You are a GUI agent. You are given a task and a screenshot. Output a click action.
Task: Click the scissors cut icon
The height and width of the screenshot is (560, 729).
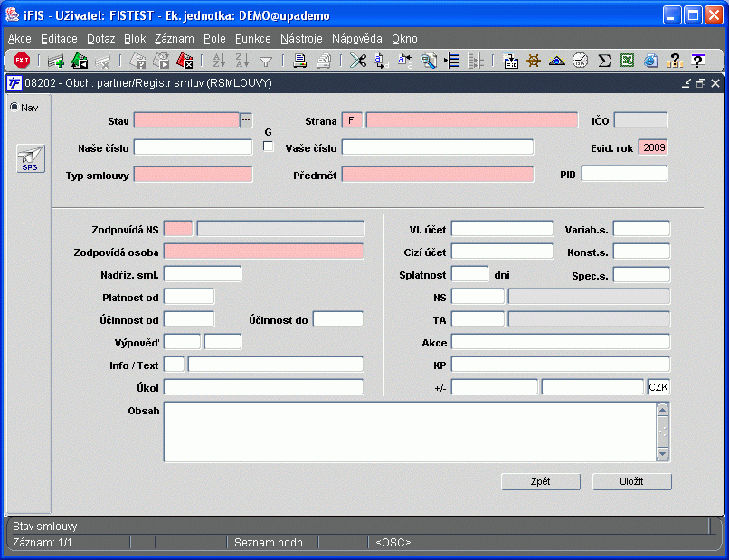[359, 61]
